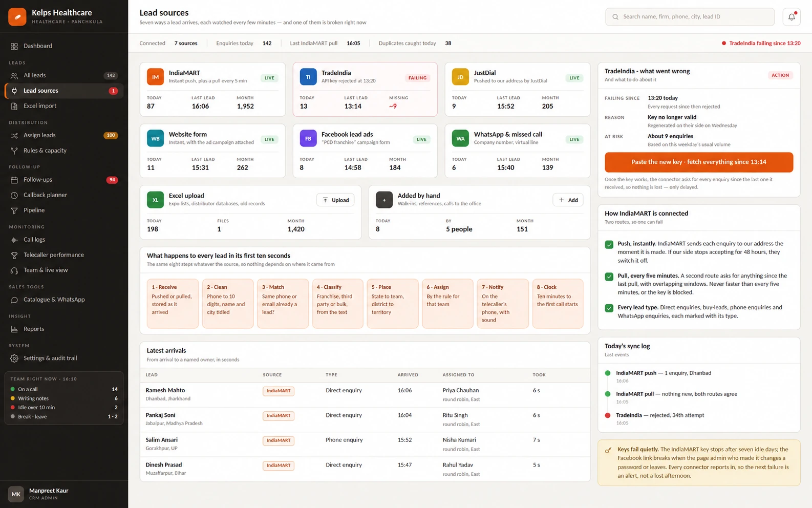This screenshot has width=812, height=508.
Task: Click the search name, firm, phone field
Action: [690, 17]
